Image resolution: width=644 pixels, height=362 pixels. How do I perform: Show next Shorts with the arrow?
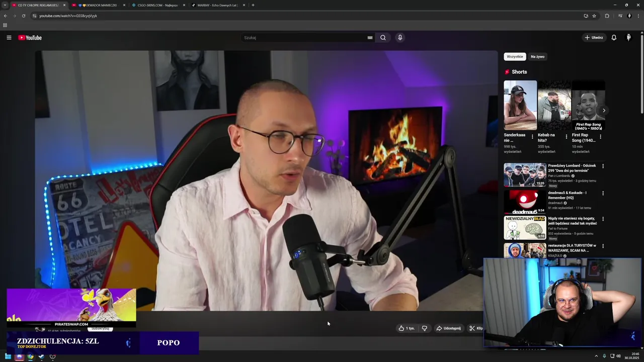coord(604,111)
